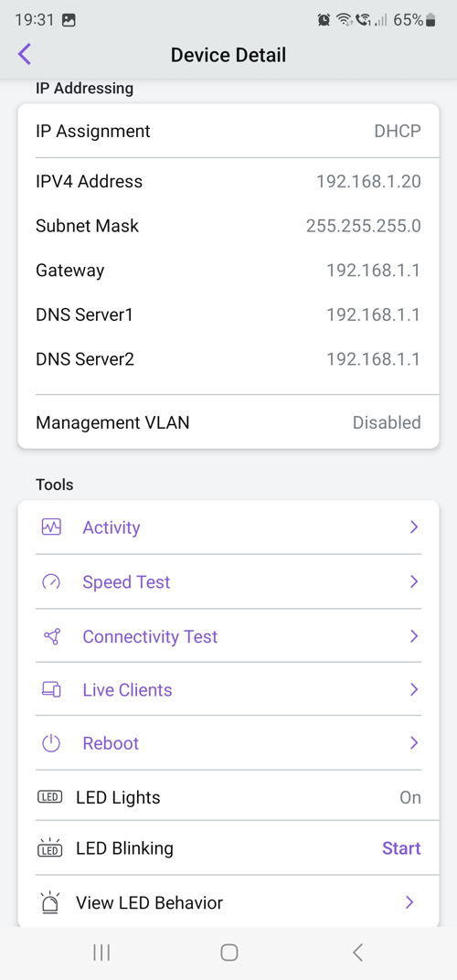
Task: Tap the Live Clients devices icon
Action: coord(51,690)
